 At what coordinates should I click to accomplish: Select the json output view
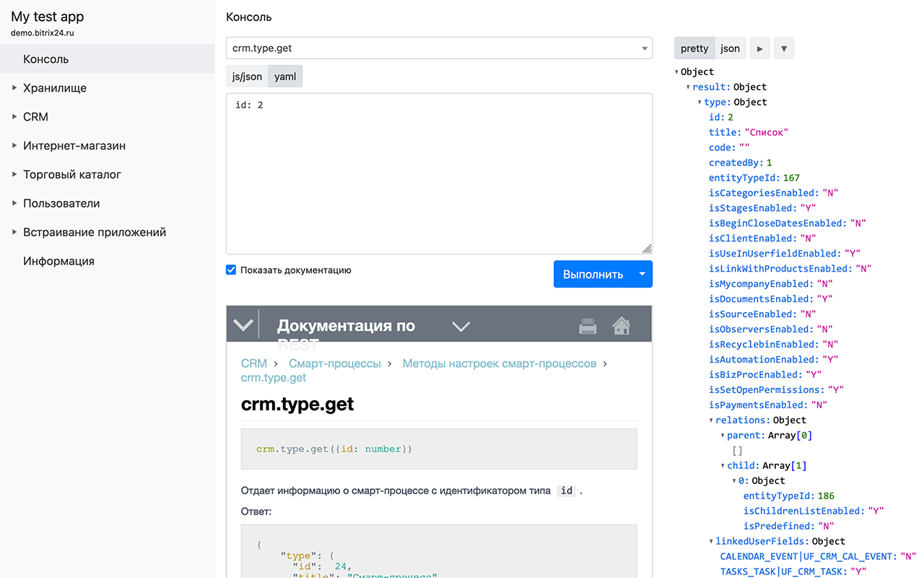(x=730, y=48)
